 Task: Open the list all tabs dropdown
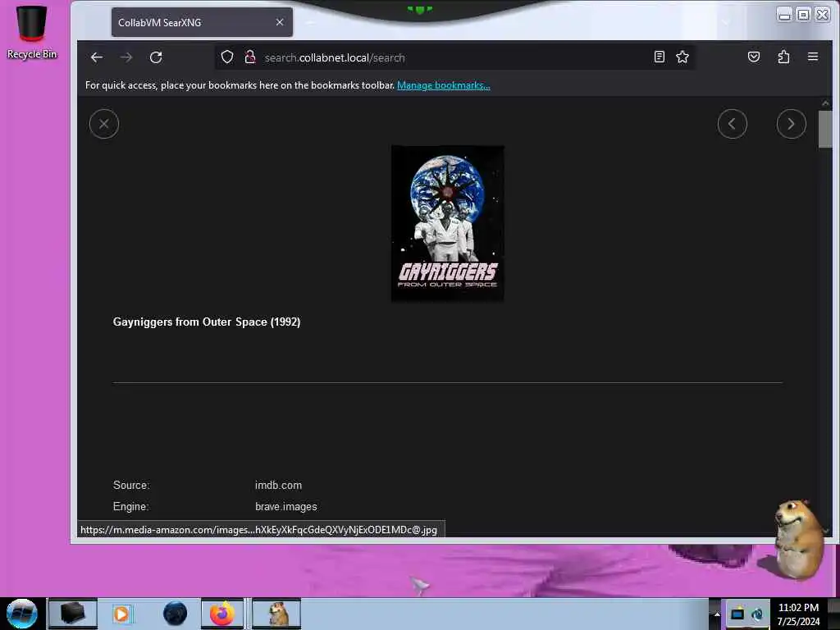725,22
